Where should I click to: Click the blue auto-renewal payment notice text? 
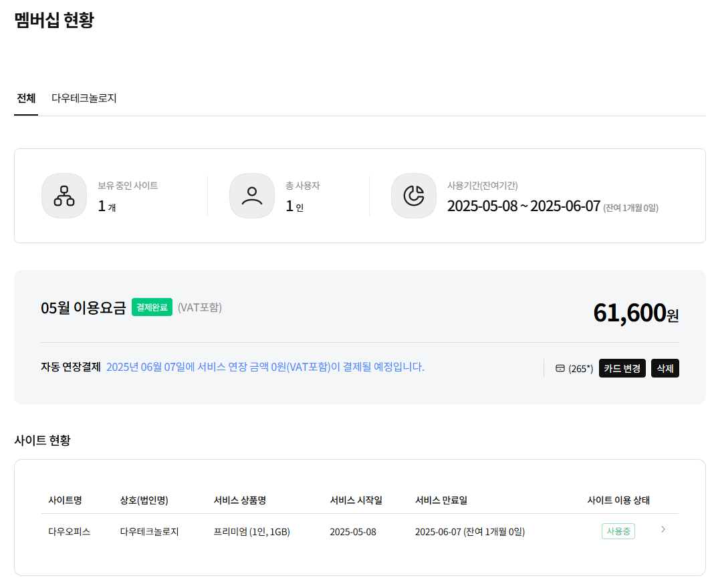[265, 367]
